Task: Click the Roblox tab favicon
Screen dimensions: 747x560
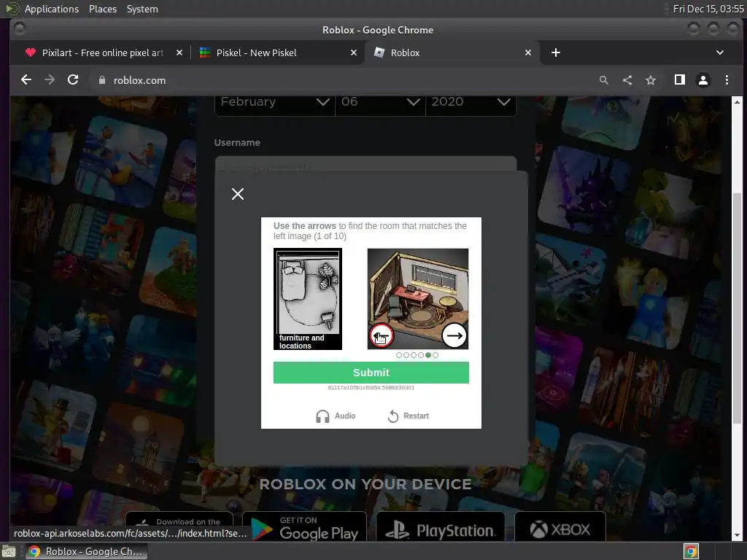Action: 379,52
